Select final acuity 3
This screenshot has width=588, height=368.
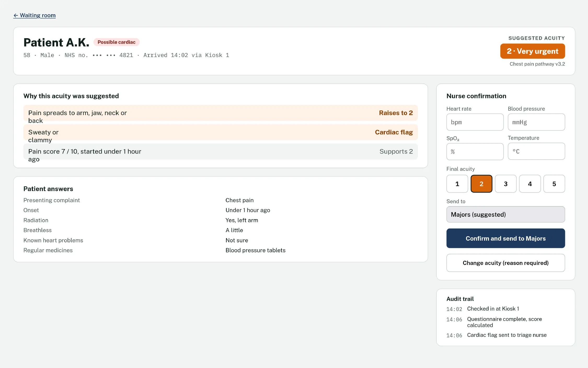pos(506,184)
